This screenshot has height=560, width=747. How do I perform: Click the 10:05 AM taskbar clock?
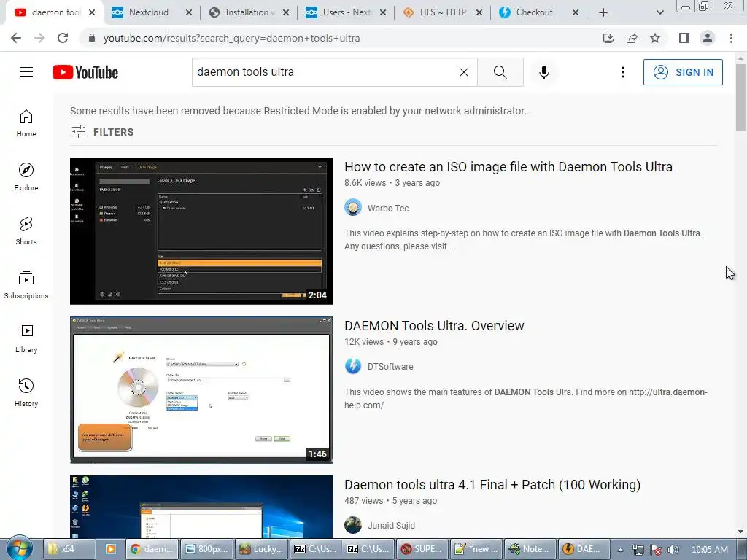709,550
